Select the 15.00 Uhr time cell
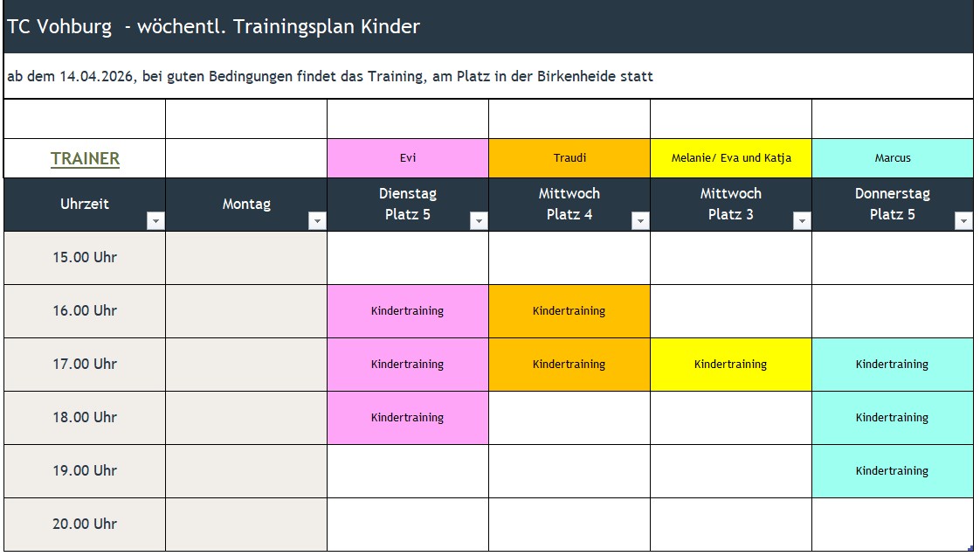This screenshot has width=980, height=556. click(x=85, y=258)
